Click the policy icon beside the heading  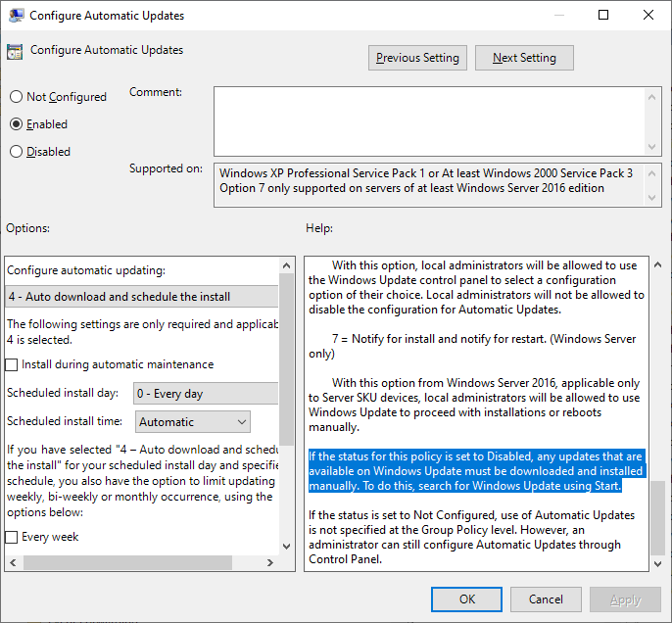(15, 52)
